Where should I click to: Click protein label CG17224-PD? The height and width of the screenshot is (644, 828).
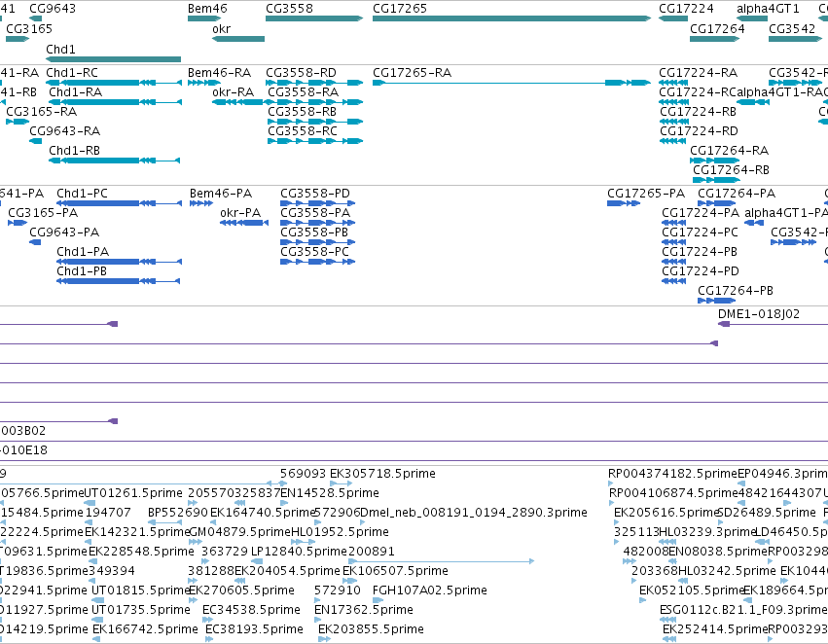click(x=701, y=270)
